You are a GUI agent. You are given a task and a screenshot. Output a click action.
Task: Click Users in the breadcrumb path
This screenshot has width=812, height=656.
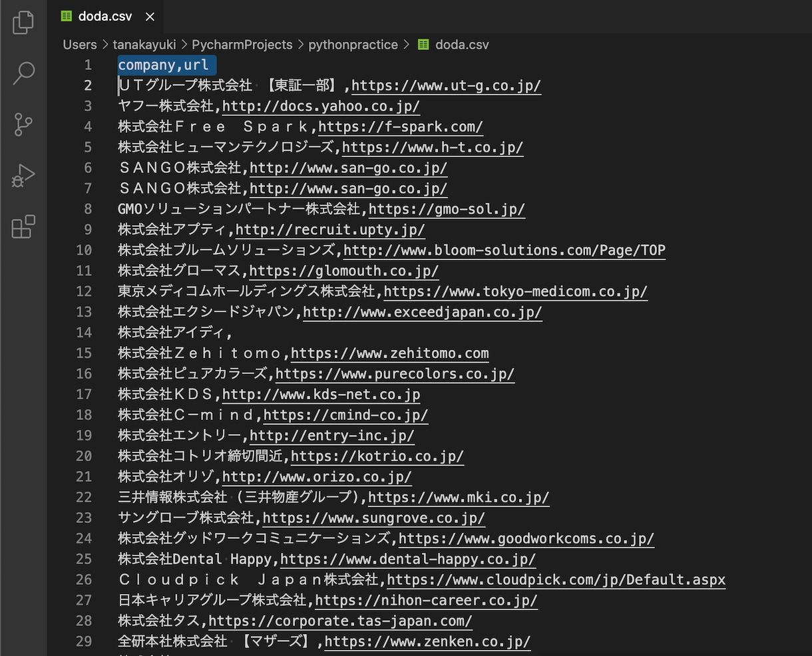pos(80,45)
